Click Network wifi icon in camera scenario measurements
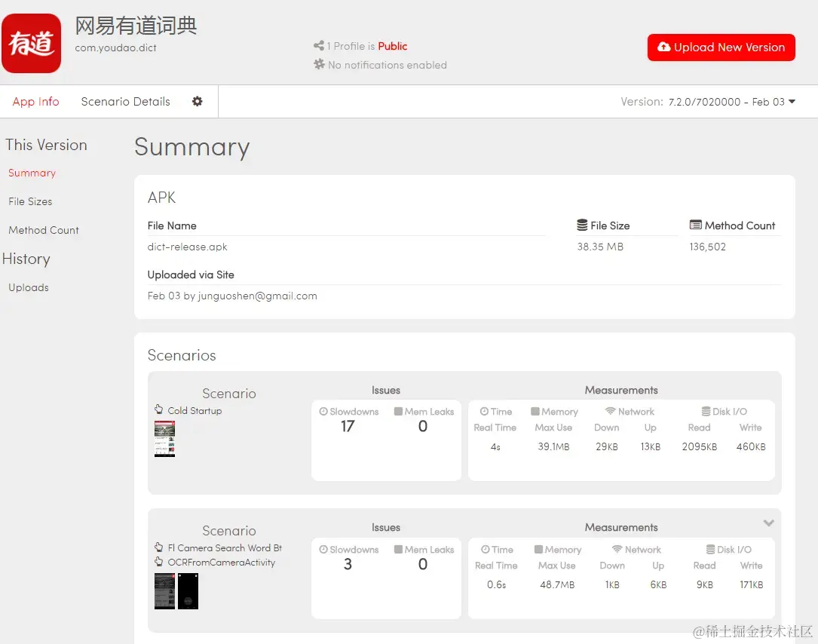This screenshot has width=818, height=644. point(617,549)
